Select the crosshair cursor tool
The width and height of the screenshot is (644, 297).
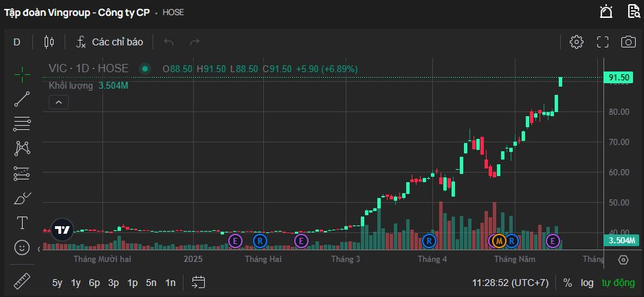[22, 74]
